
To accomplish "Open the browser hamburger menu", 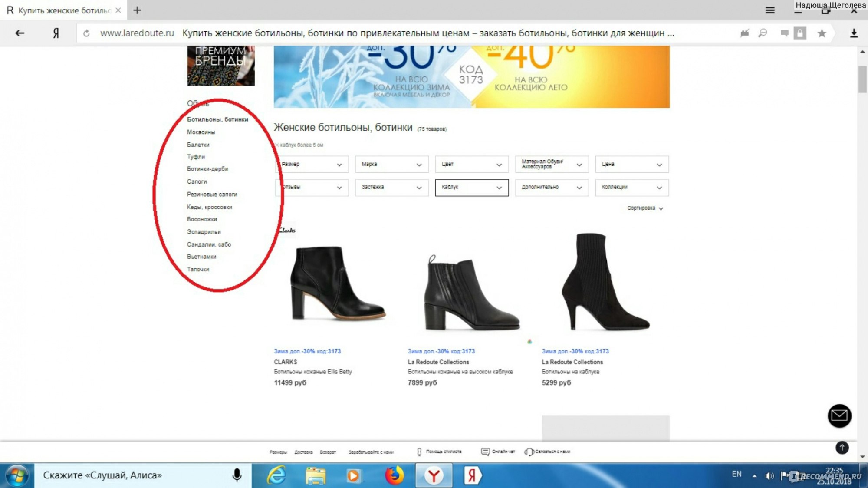I will click(x=770, y=10).
